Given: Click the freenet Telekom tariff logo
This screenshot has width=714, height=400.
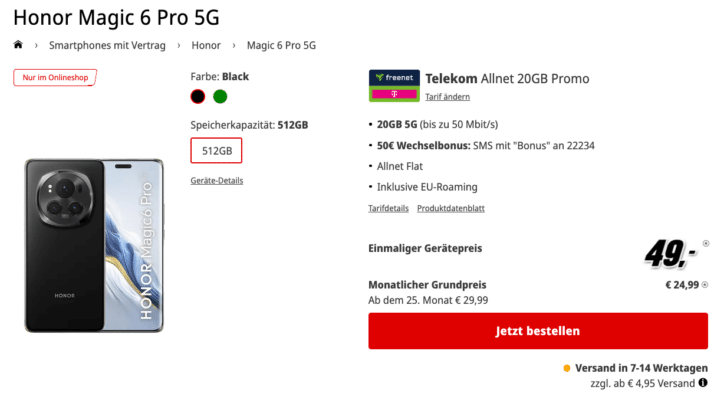Looking at the screenshot, I should [x=394, y=86].
